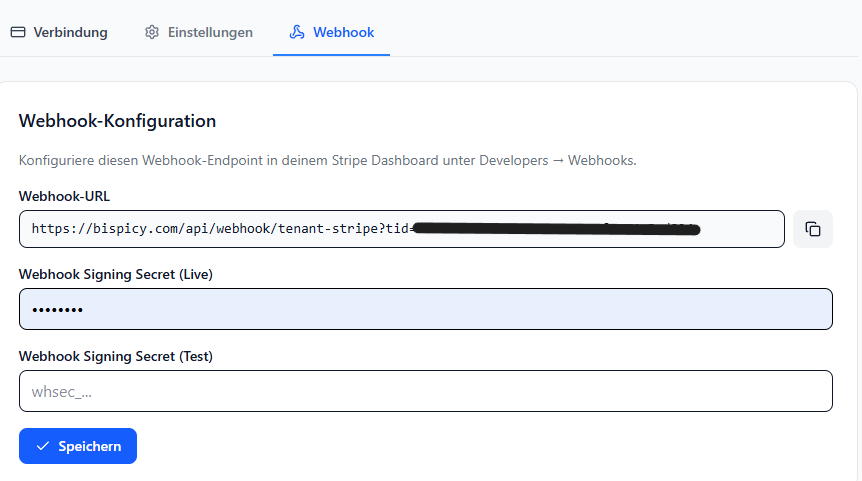Open the Verbindung tab
Screen dimensions: 862x481
[59, 32]
